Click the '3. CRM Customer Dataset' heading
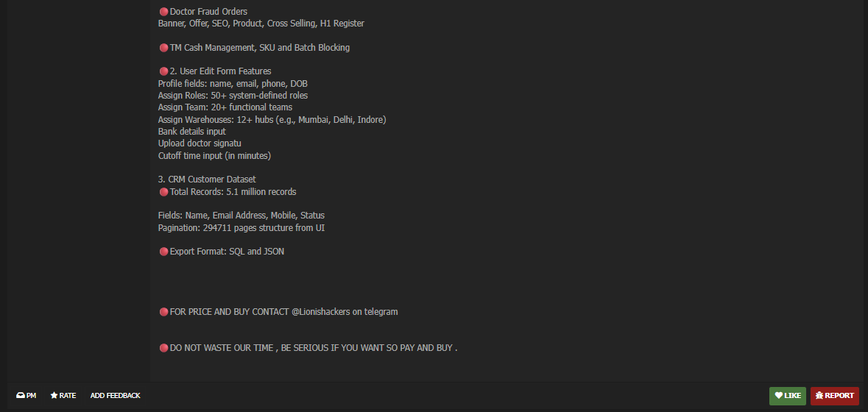The width and height of the screenshot is (868, 412). tap(207, 180)
